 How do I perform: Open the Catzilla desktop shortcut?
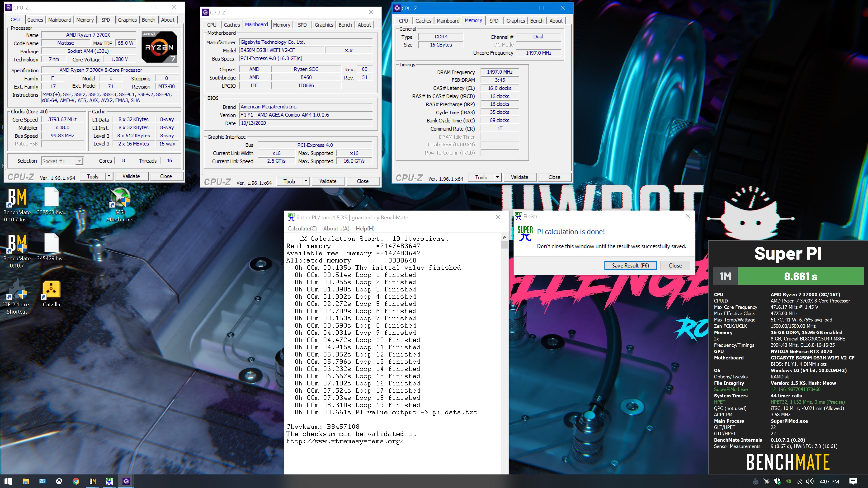pos(51,294)
